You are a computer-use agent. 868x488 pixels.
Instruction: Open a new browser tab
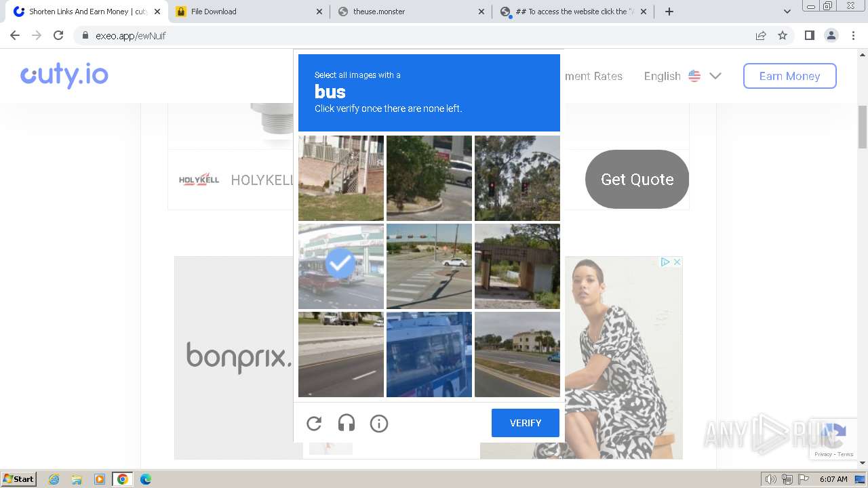[x=669, y=12]
